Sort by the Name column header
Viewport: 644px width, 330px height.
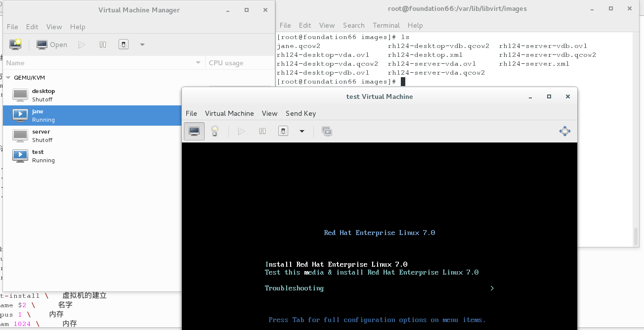(x=104, y=63)
